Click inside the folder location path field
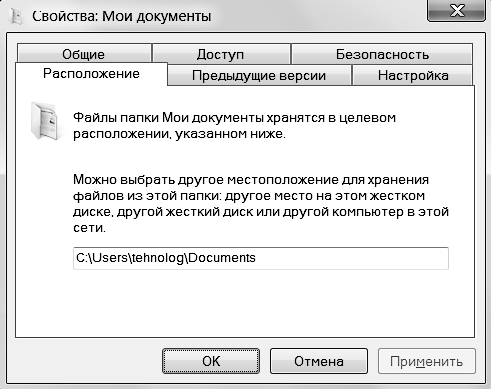This screenshot has height=389, width=491. 261,258
